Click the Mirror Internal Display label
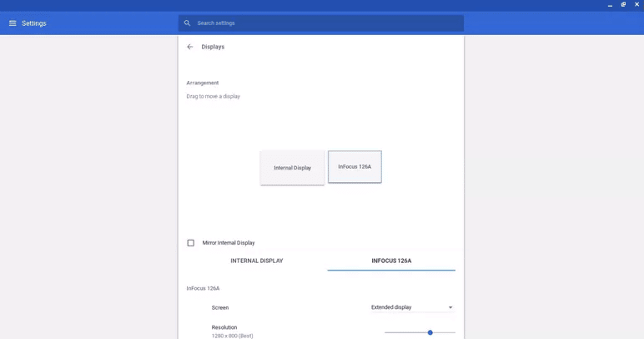The height and width of the screenshot is (339, 644). (x=229, y=243)
